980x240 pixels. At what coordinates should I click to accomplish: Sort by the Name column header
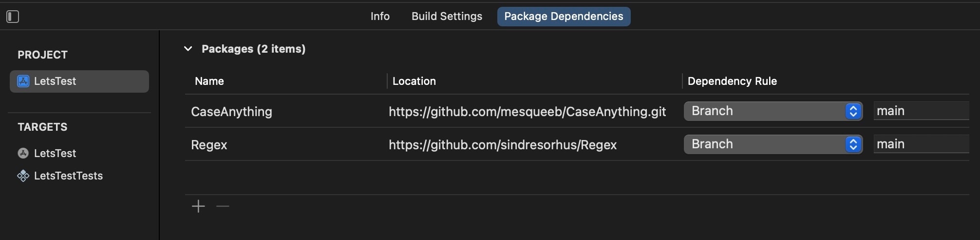(209, 81)
